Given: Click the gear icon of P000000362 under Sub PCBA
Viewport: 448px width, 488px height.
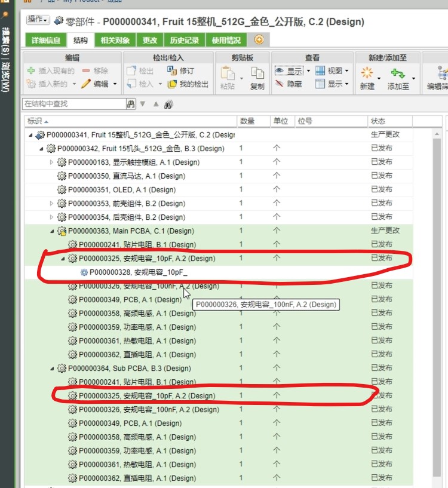Looking at the screenshot, I should pyautogui.click(x=72, y=478).
